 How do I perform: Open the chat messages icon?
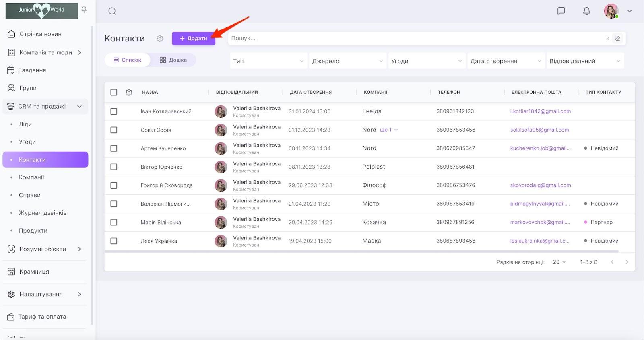[x=561, y=11]
